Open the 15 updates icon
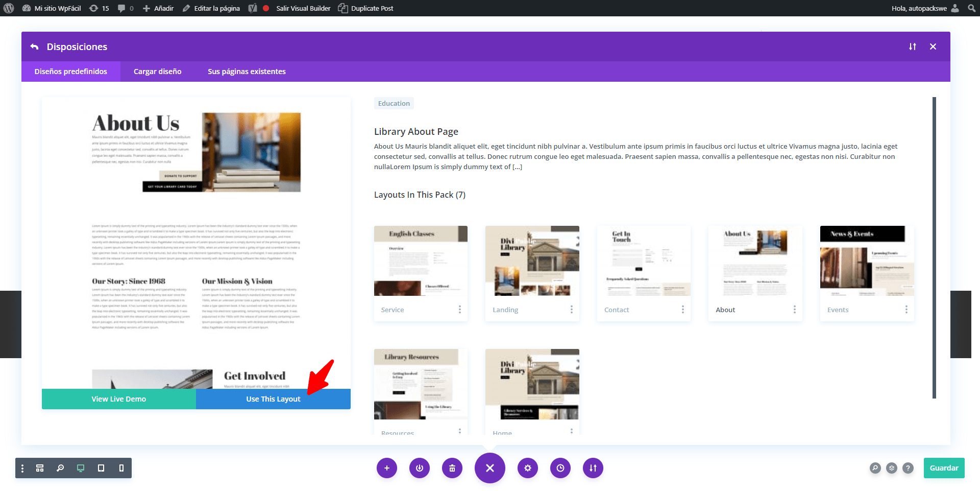 tap(99, 8)
